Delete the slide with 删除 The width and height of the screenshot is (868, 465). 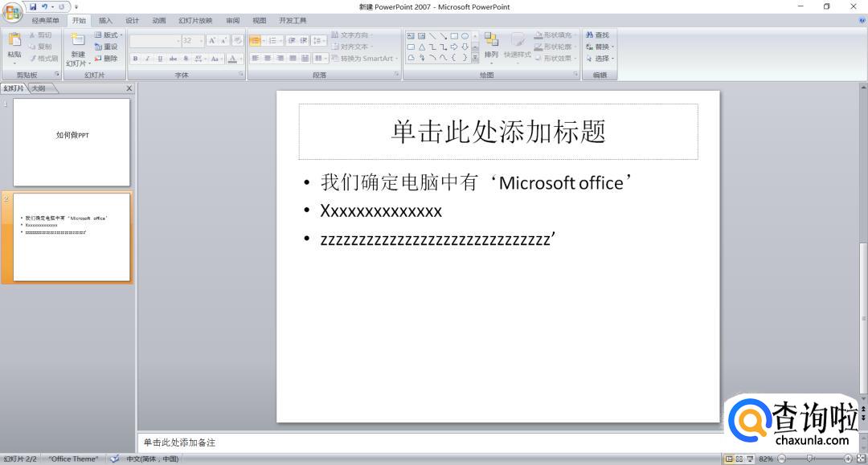[106, 58]
